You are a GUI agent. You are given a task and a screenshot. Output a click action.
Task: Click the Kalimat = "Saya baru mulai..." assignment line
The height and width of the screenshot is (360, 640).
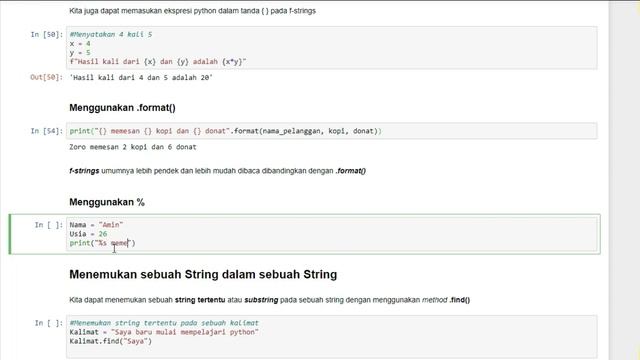[164, 332]
